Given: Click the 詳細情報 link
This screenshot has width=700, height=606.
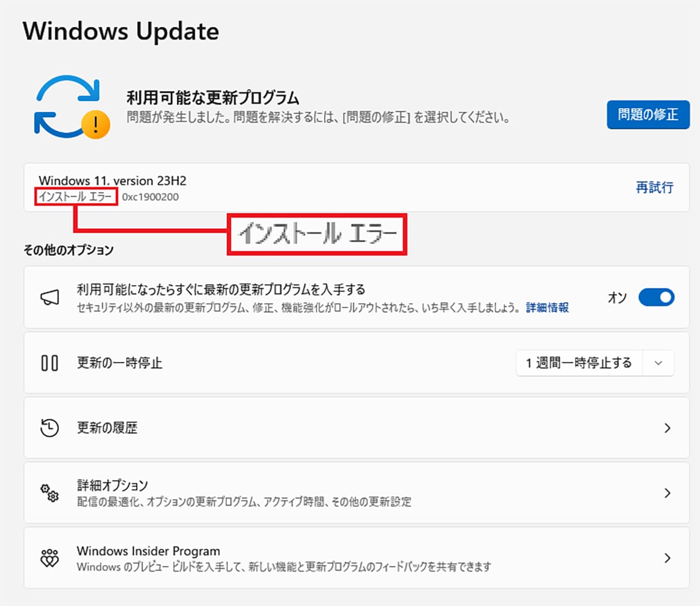Looking at the screenshot, I should click(547, 308).
